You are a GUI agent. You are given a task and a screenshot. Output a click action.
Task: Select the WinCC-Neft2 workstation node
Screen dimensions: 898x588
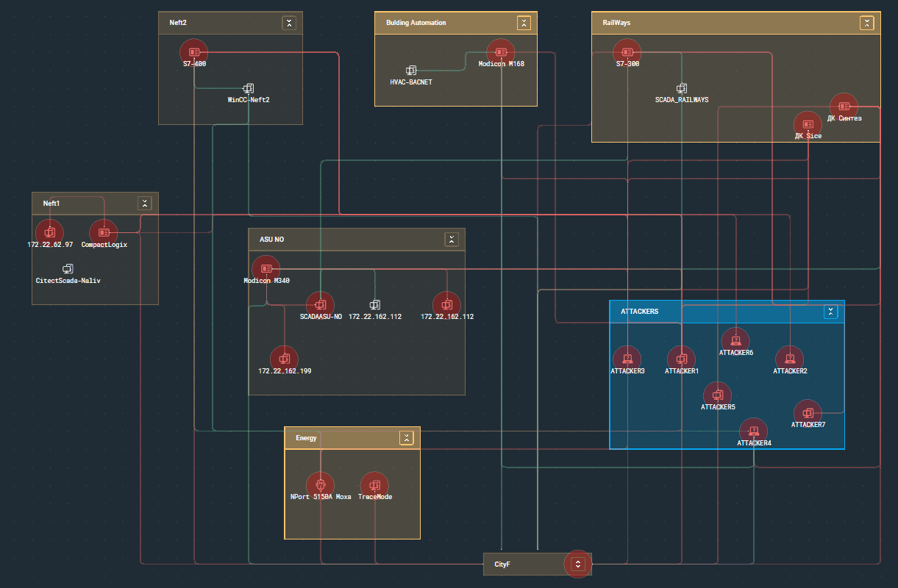(x=249, y=88)
